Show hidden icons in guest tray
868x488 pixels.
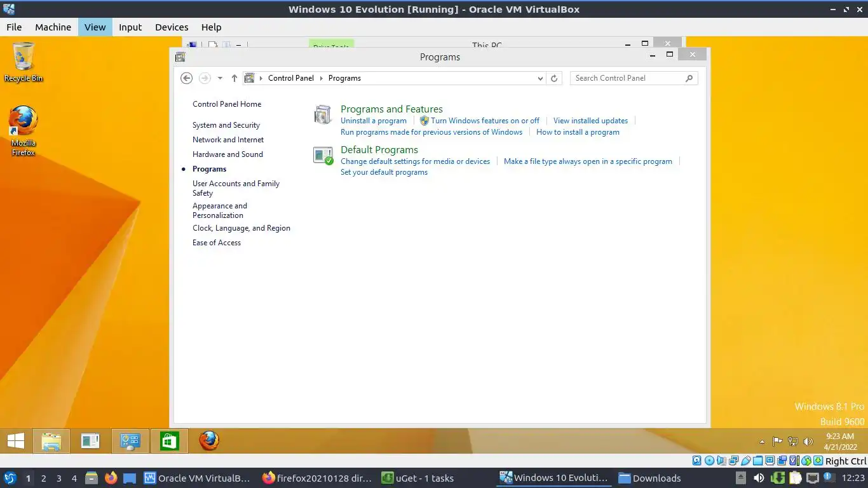point(762,442)
